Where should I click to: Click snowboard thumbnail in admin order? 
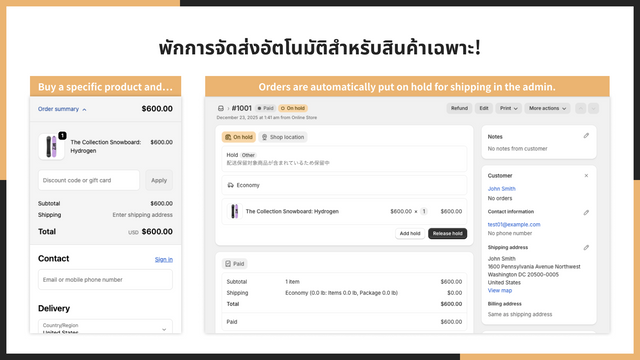point(235,211)
